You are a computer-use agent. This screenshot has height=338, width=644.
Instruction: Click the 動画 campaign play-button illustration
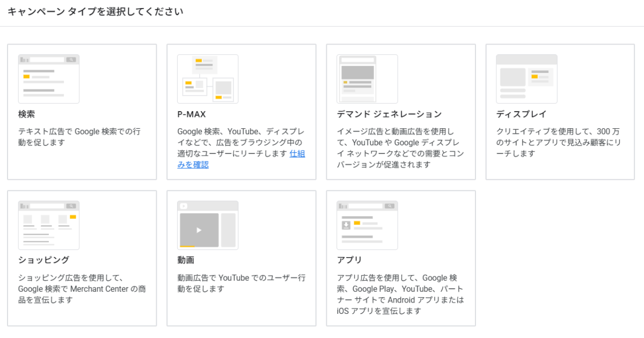click(x=199, y=230)
